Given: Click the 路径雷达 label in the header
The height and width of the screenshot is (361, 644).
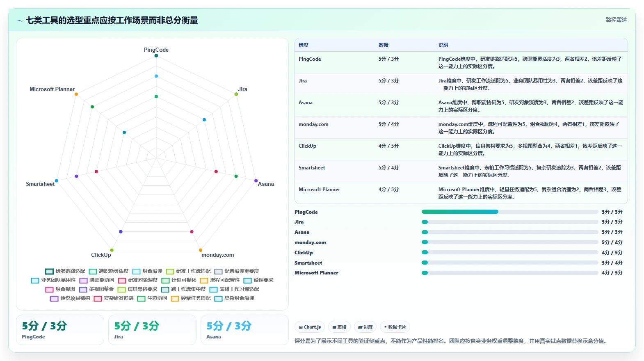Looking at the screenshot, I should [x=617, y=20].
